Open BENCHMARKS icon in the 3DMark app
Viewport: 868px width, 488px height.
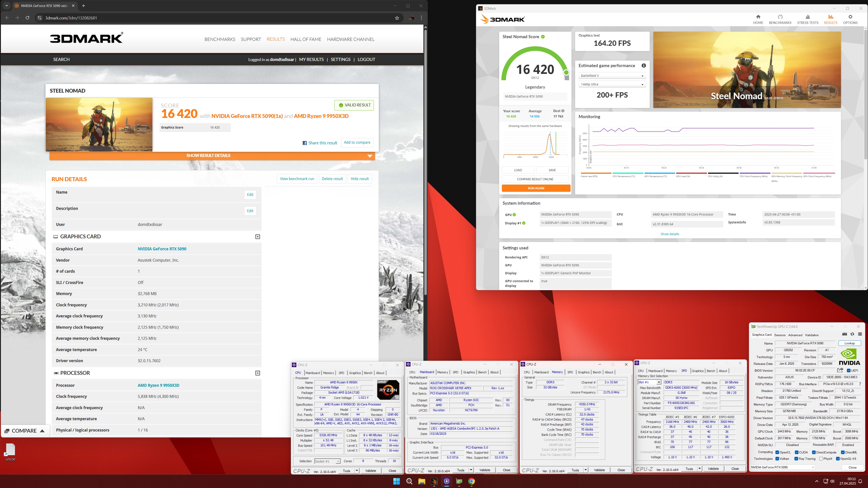[780, 19]
